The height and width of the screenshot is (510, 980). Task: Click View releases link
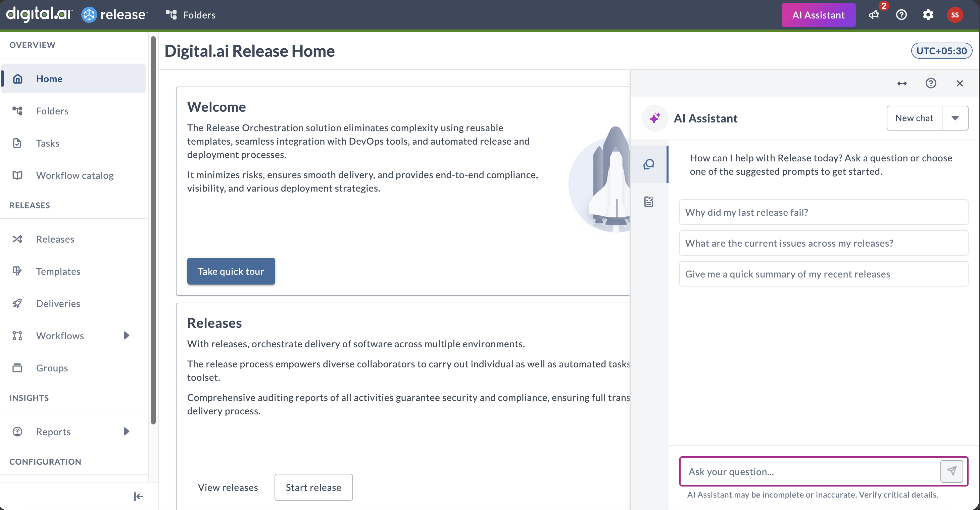click(x=228, y=487)
